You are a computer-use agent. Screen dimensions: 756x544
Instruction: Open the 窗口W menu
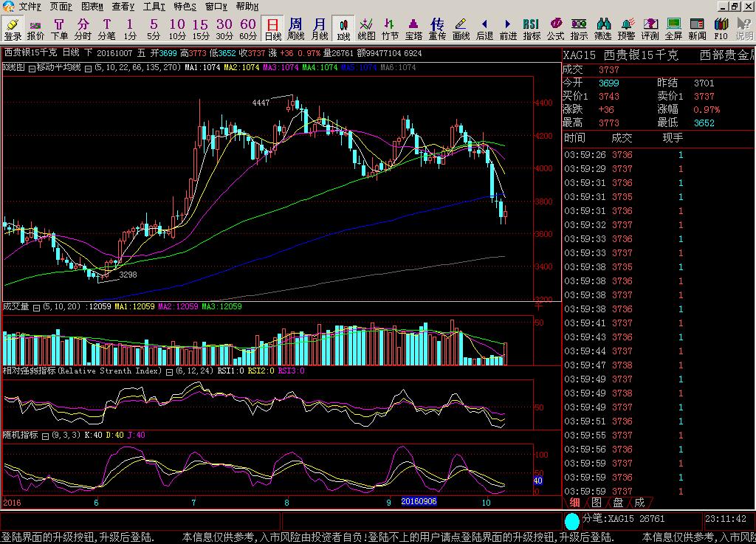pos(216,6)
